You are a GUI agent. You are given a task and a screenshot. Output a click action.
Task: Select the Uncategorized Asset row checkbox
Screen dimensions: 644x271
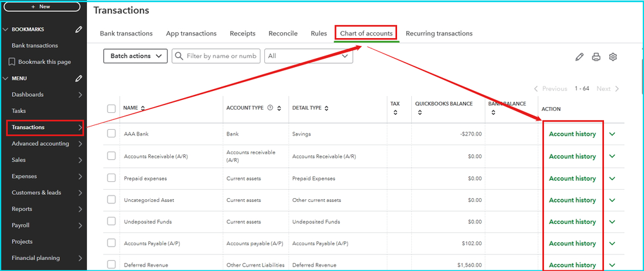(112, 199)
